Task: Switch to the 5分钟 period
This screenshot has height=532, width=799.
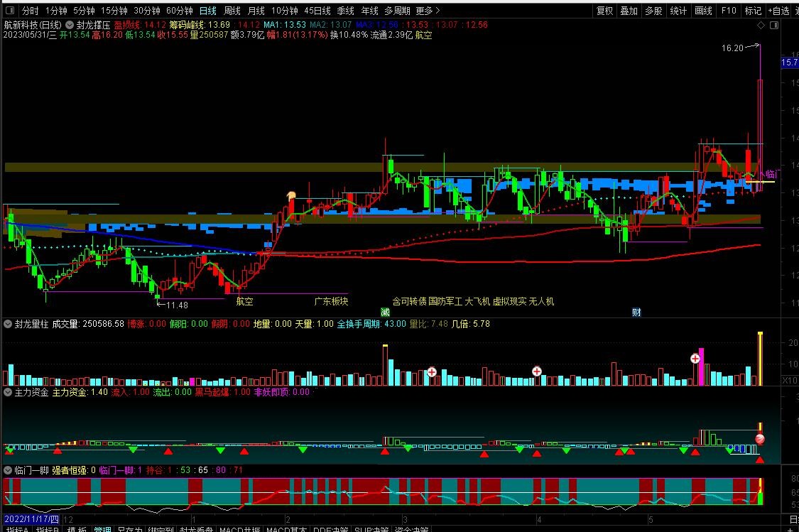Action: [x=84, y=10]
